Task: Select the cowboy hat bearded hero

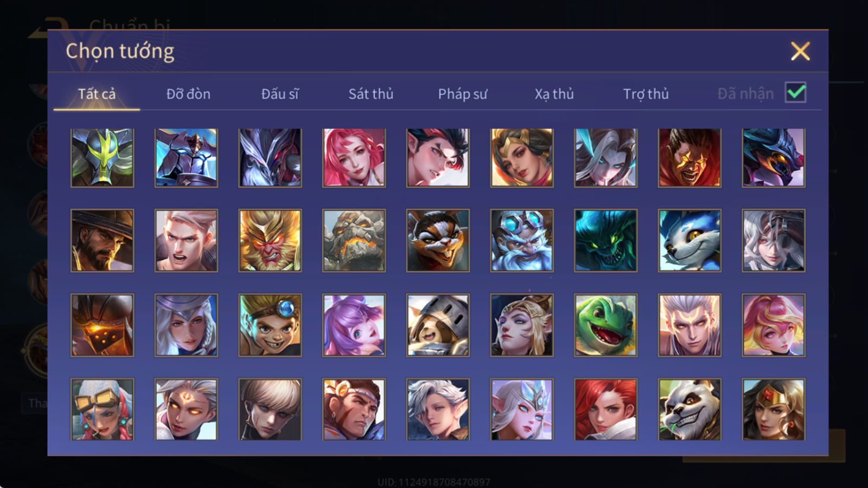Action: (x=102, y=241)
